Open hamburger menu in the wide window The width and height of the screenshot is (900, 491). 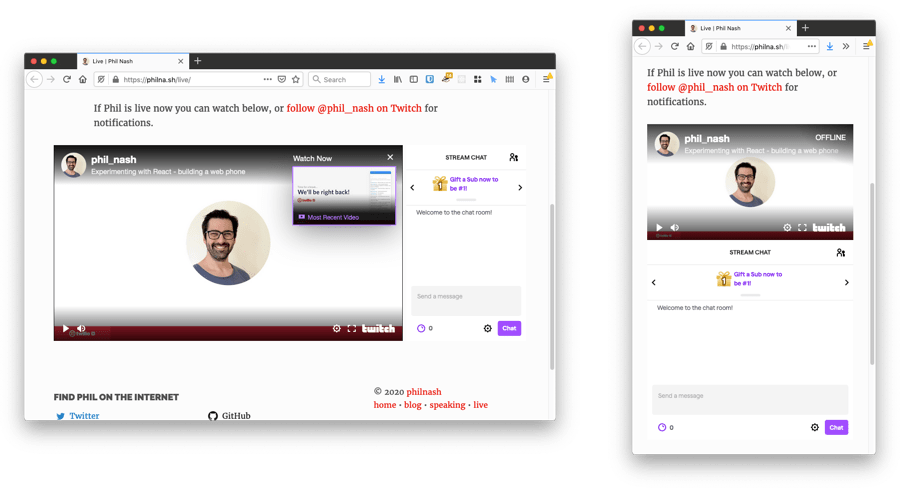[546, 79]
